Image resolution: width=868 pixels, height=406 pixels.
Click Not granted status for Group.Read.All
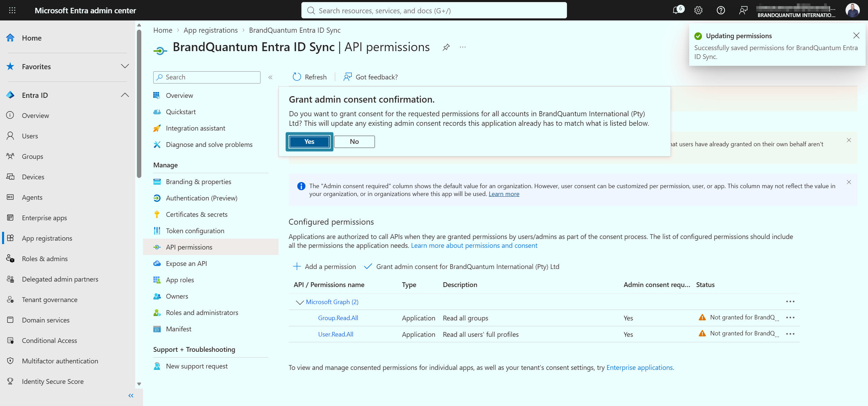(738, 317)
